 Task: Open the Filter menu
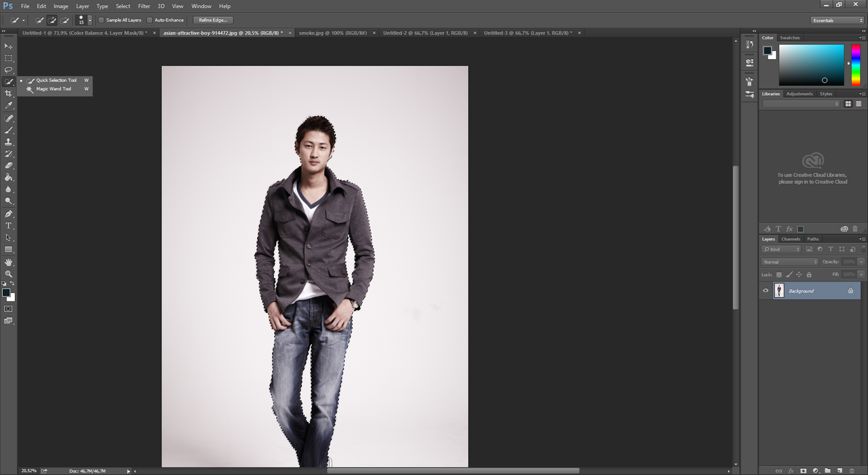tap(144, 6)
